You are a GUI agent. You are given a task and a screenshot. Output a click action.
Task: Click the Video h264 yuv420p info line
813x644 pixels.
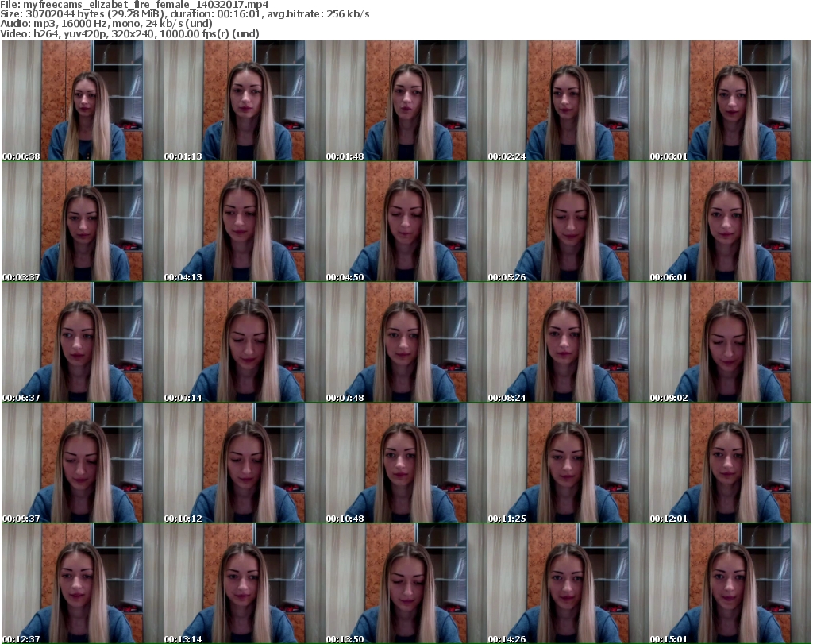(129, 33)
